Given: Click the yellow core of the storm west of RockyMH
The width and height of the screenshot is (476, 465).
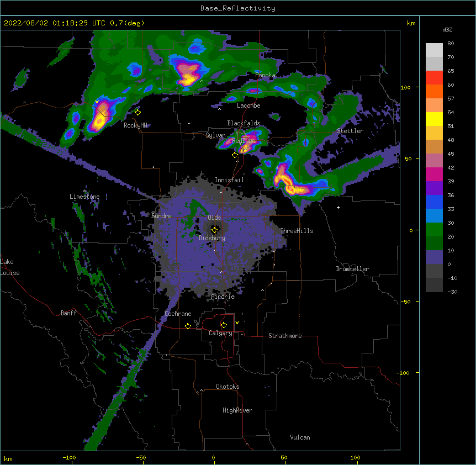Looking at the screenshot, I should 99,121.
